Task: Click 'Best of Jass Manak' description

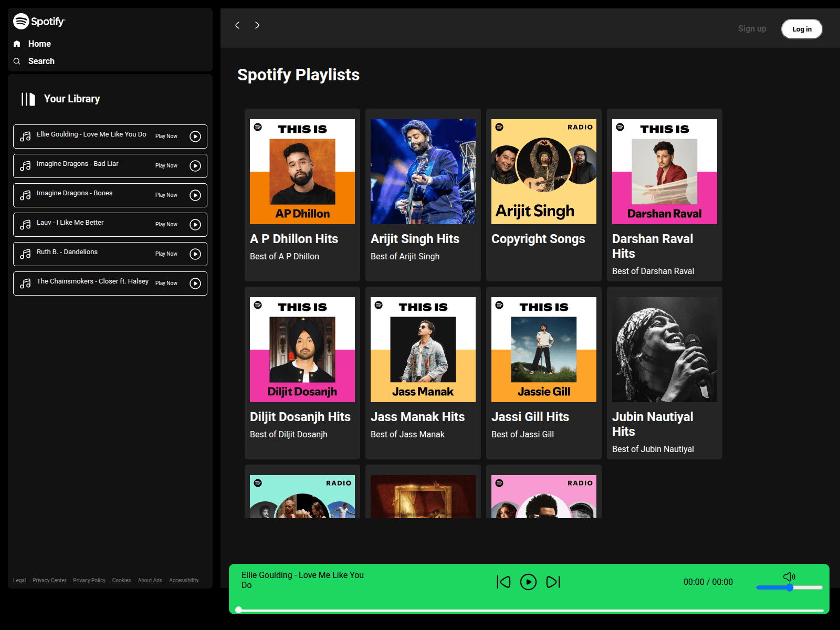Action: pos(407,434)
